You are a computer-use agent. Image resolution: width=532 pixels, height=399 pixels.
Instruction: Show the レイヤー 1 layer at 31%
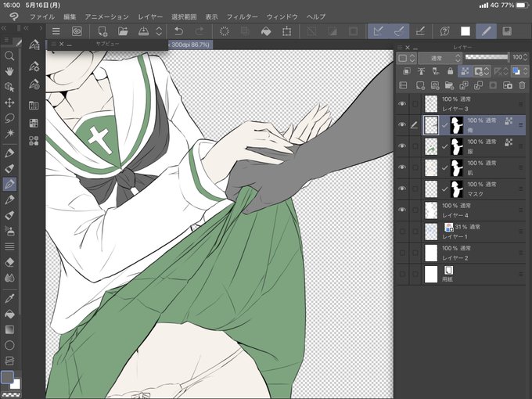pyautogui.click(x=402, y=232)
